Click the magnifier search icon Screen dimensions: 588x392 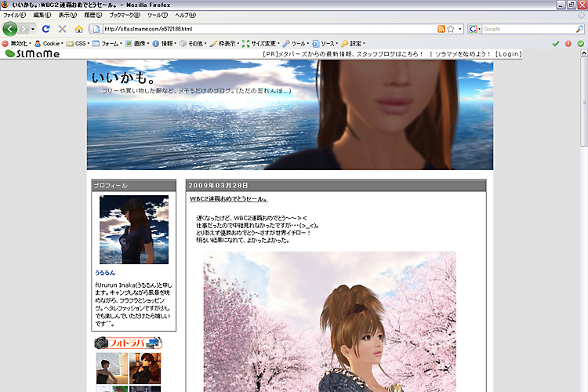(x=579, y=29)
